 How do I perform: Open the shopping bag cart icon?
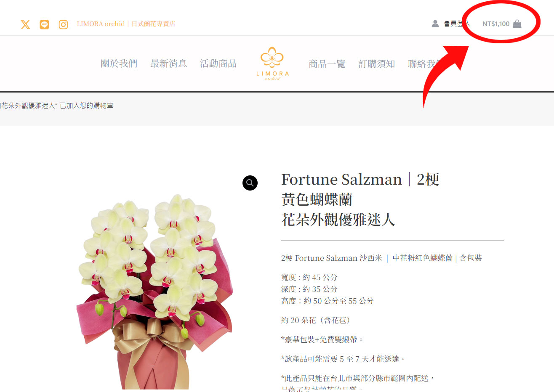517,24
